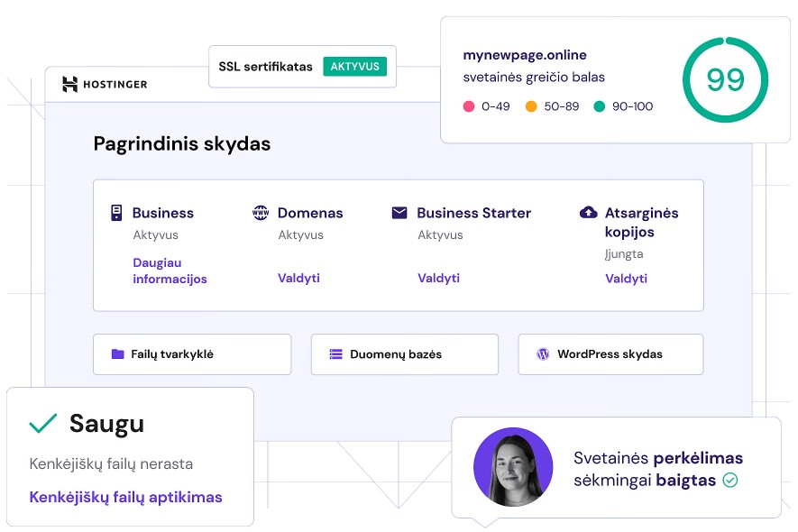Open the Failų tvarkyklė button

coord(192,354)
